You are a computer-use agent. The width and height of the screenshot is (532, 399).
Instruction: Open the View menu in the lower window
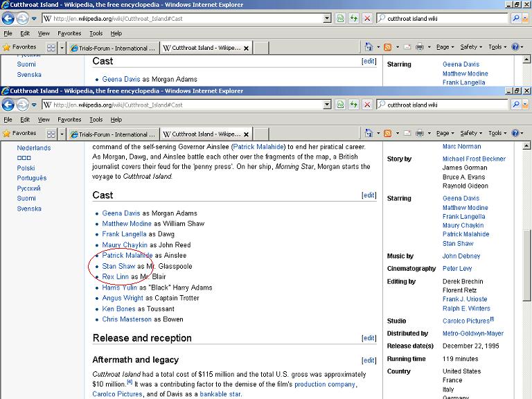pos(44,119)
